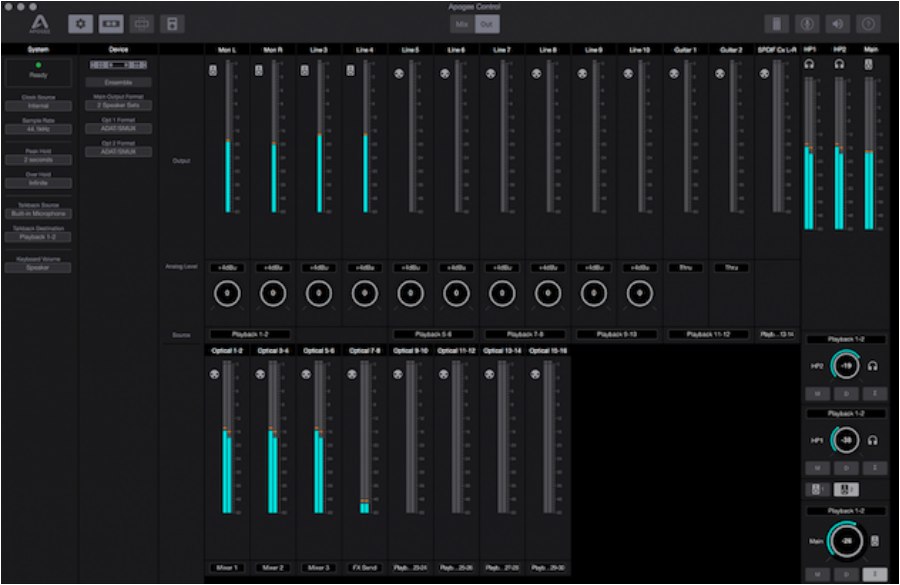Image resolution: width=900 pixels, height=585 pixels.
Task: Click the dimmed third toolbar view icon
Action: coord(142,24)
